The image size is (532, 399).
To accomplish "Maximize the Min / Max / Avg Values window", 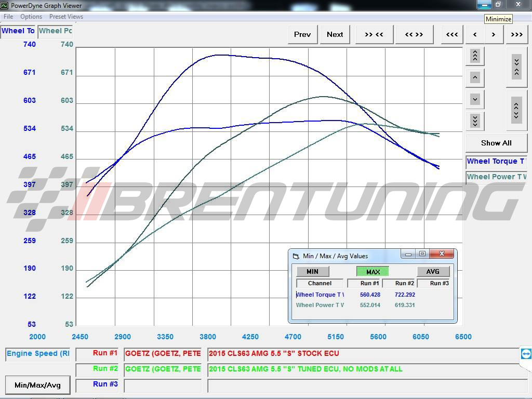I will (x=422, y=254).
